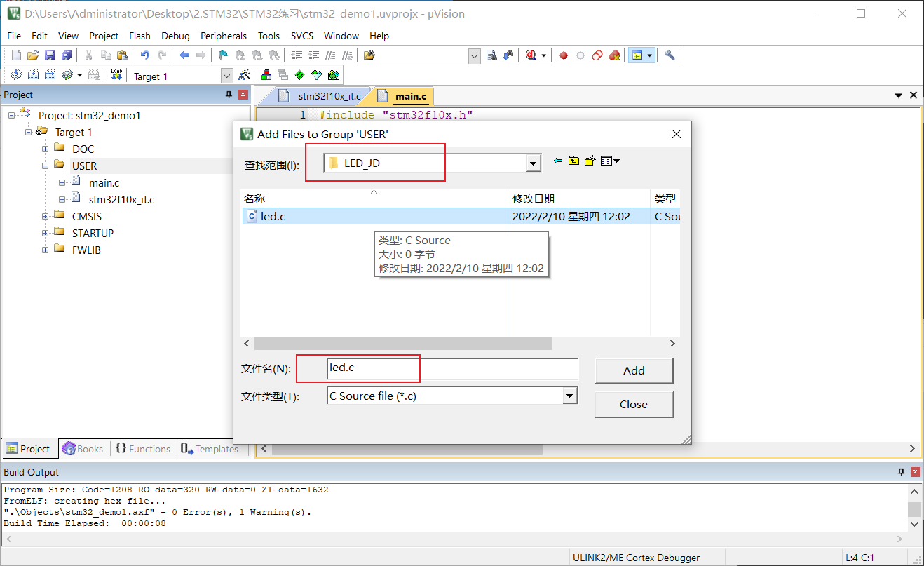Click the Rebuild all target files icon
Screen dimensions: 924x566
(x=50, y=75)
